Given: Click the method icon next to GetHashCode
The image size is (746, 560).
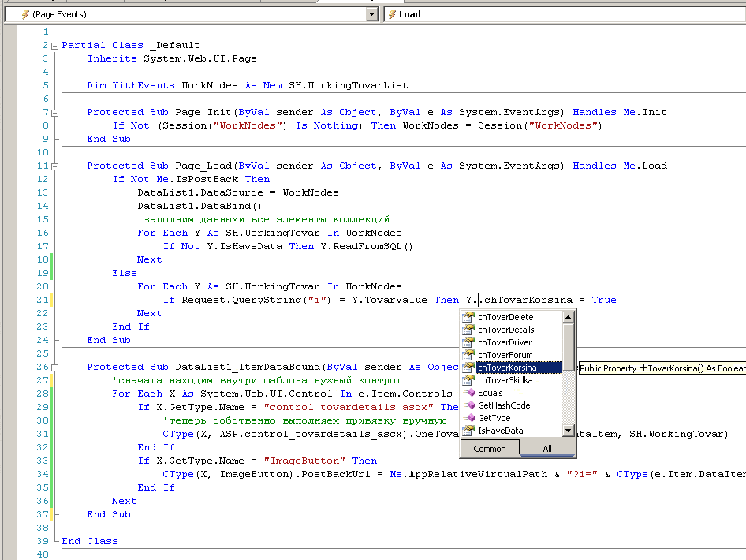Looking at the screenshot, I should pyautogui.click(x=469, y=405).
